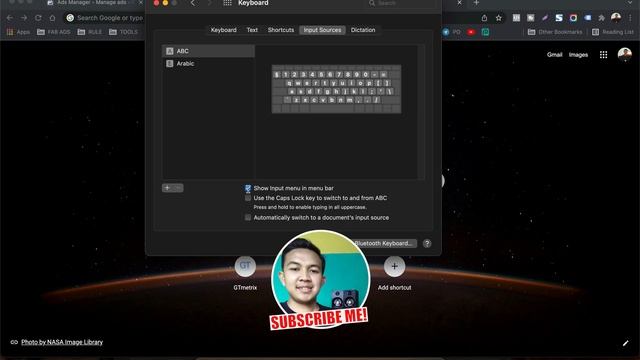Go back in System Preferences
Image resolution: width=640 pixels, height=360 pixels.
tap(193, 3)
